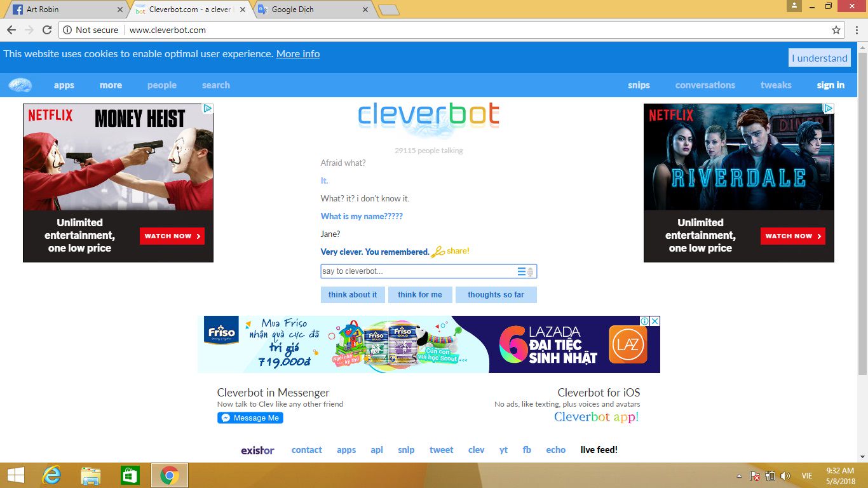Switch to the Art Robin Facebook tab
Image resolution: width=868 pixels, height=488 pixels.
point(65,10)
